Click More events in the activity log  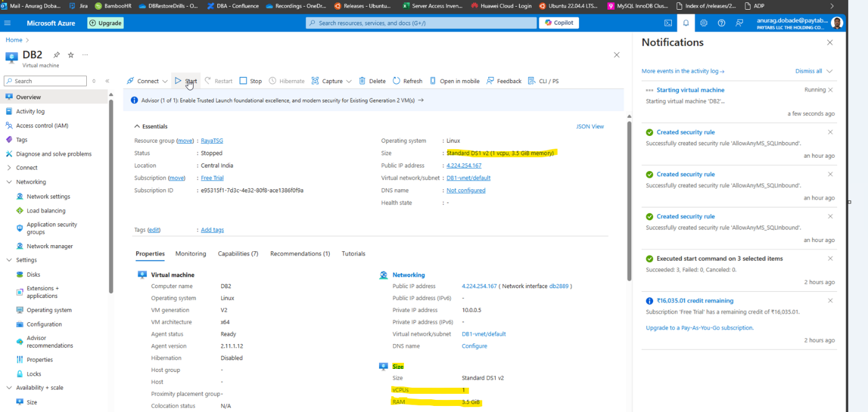pyautogui.click(x=683, y=71)
